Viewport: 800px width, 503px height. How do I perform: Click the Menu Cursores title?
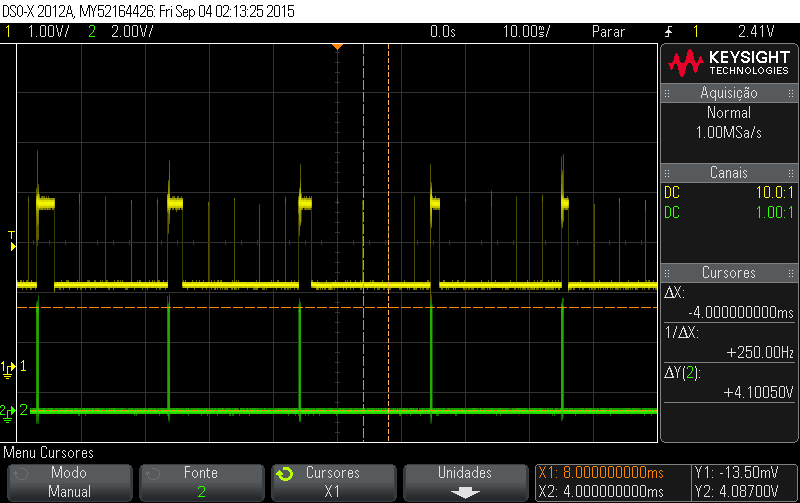tap(48, 453)
